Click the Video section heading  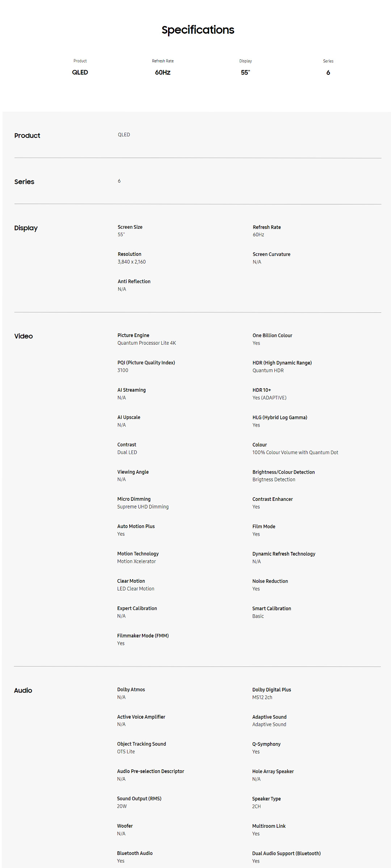(24, 336)
